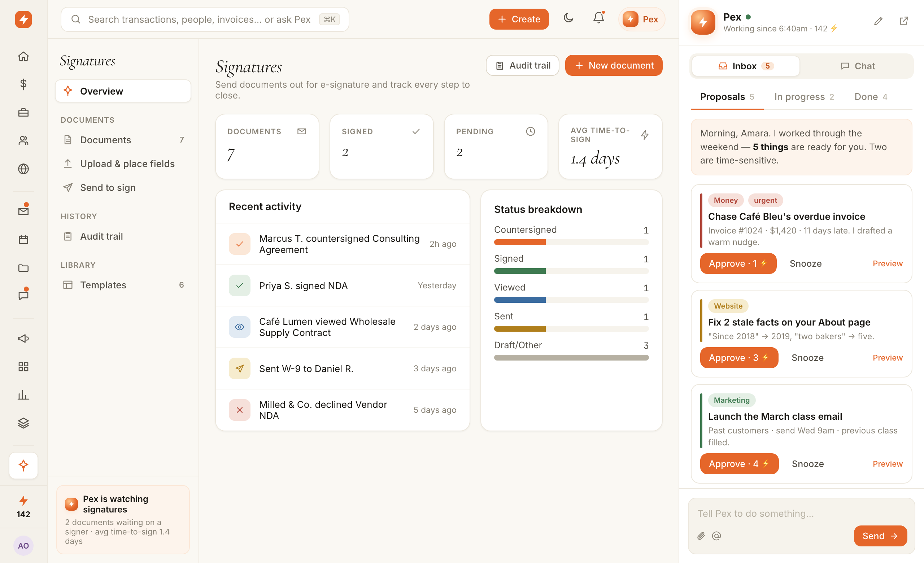Open notifications with the bell icon

coord(598,18)
